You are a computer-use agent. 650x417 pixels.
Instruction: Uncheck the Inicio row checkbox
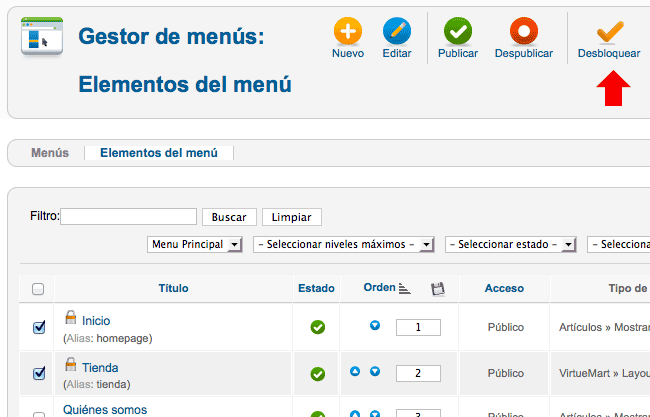pyautogui.click(x=39, y=327)
